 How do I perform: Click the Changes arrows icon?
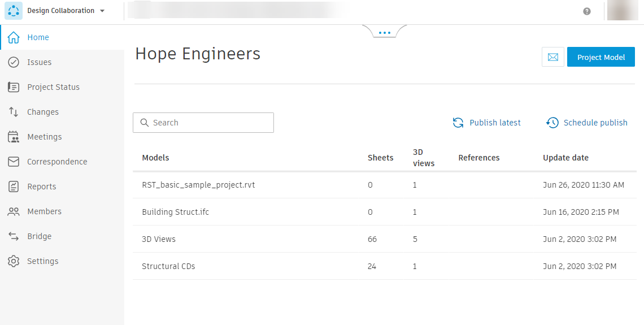tap(14, 112)
